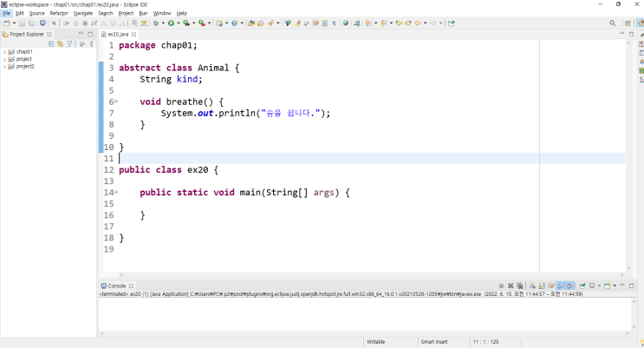This screenshot has width=644, height=348.
Task: Click the Debug bug icon in toolbar
Action: (x=157, y=23)
